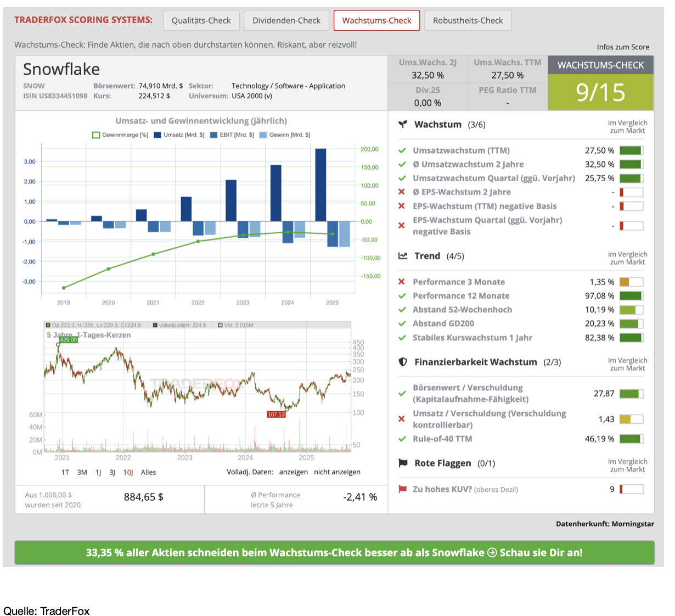Click checkmark beside Börsenwert / Verschuldung
The height and width of the screenshot is (616, 675).
coord(402,394)
